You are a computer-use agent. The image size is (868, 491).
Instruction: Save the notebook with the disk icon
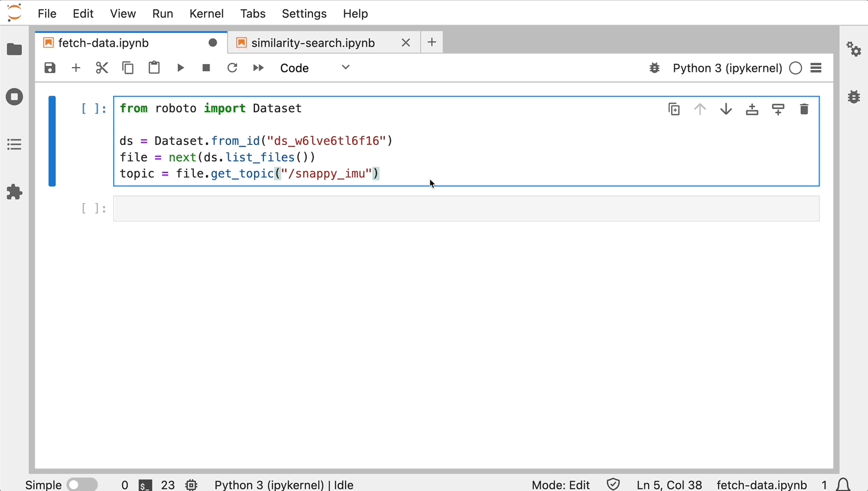[x=50, y=68]
